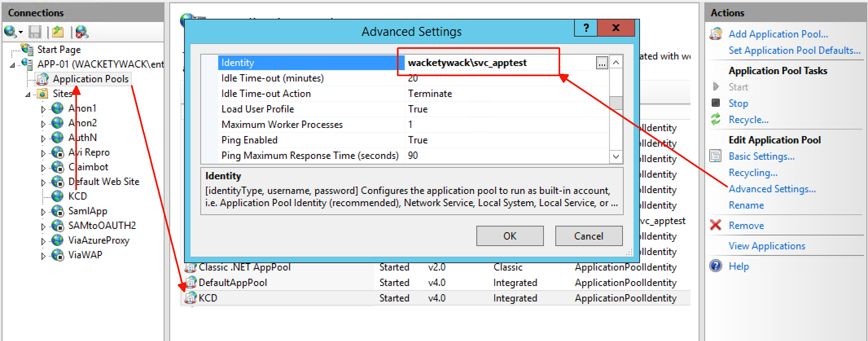The width and height of the screenshot is (868, 341).
Task: Click the Up folder icon in Connections toolbar
Action: click(58, 32)
